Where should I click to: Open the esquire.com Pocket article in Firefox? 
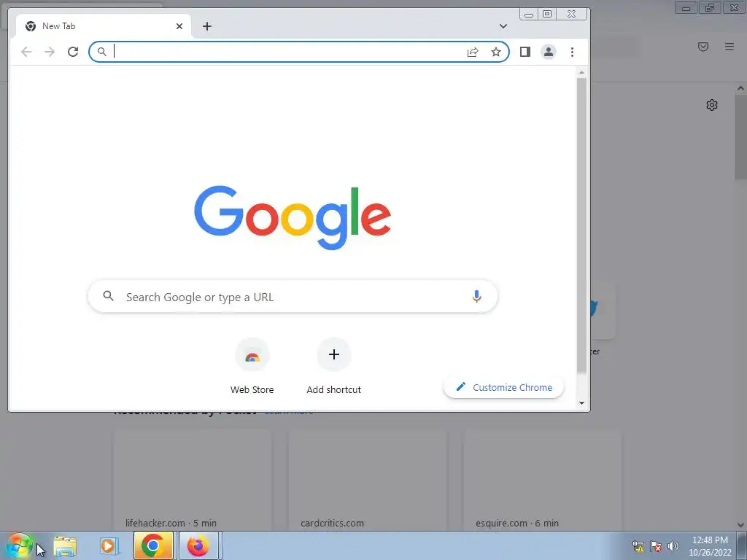coord(543,481)
